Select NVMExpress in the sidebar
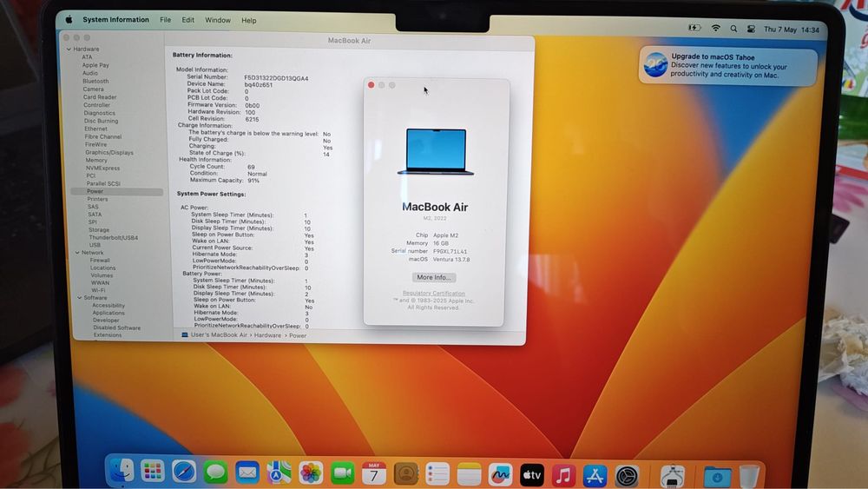The image size is (868, 489). click(102, 168)
